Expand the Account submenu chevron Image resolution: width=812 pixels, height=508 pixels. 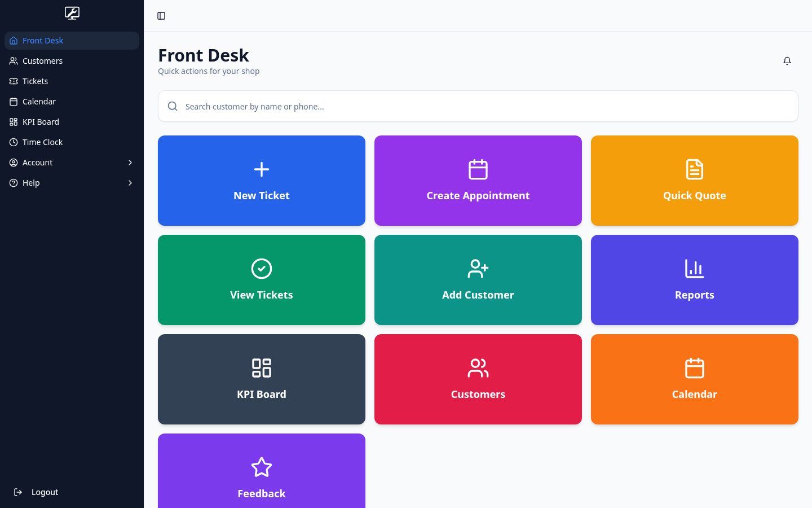pos(130,163)
